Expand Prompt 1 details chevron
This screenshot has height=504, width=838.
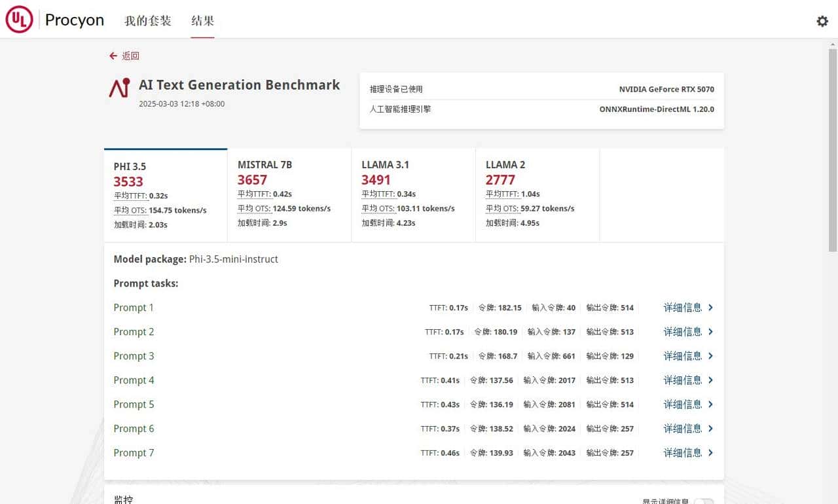[710, 308]
